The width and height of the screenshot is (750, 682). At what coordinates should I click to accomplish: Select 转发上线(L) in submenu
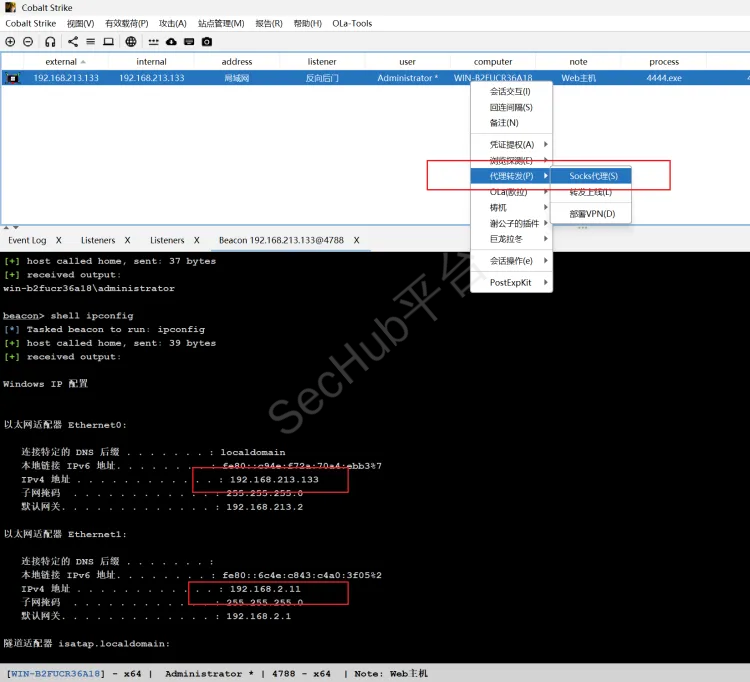pyautogui.click(x=591, y=192)
